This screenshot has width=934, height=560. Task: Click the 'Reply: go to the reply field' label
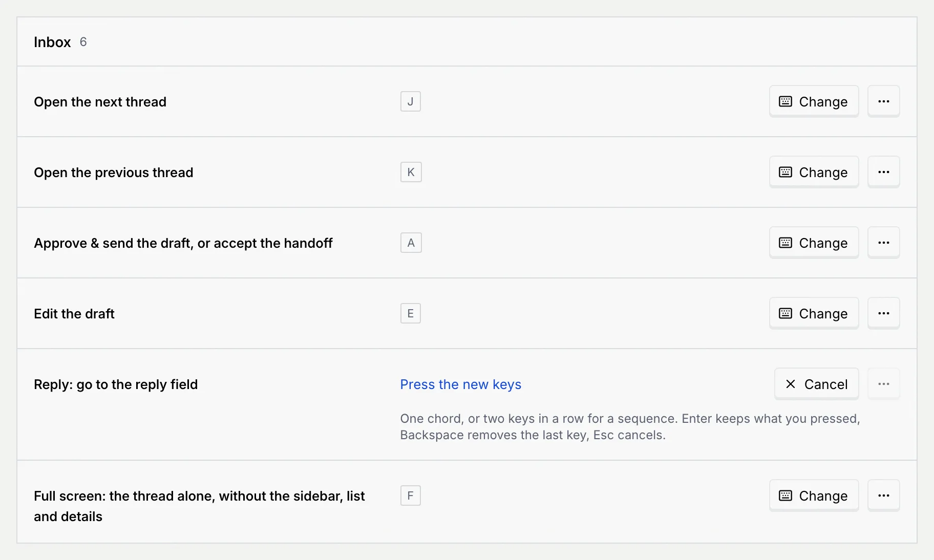click(116, 384)
